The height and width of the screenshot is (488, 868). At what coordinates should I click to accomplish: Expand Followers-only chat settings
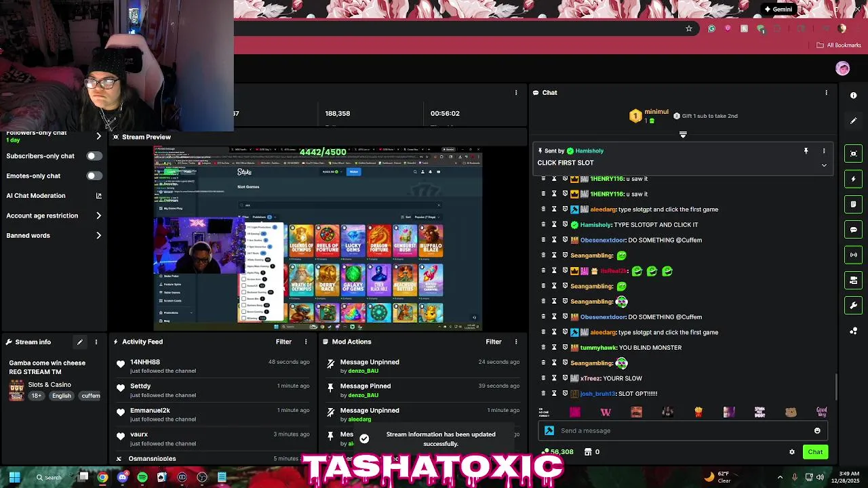98,136
